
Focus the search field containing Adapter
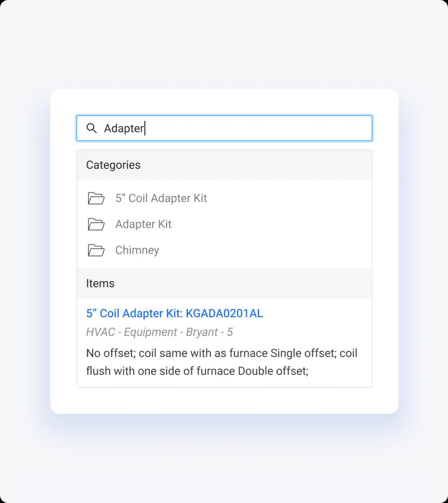[x=224, y=128]
